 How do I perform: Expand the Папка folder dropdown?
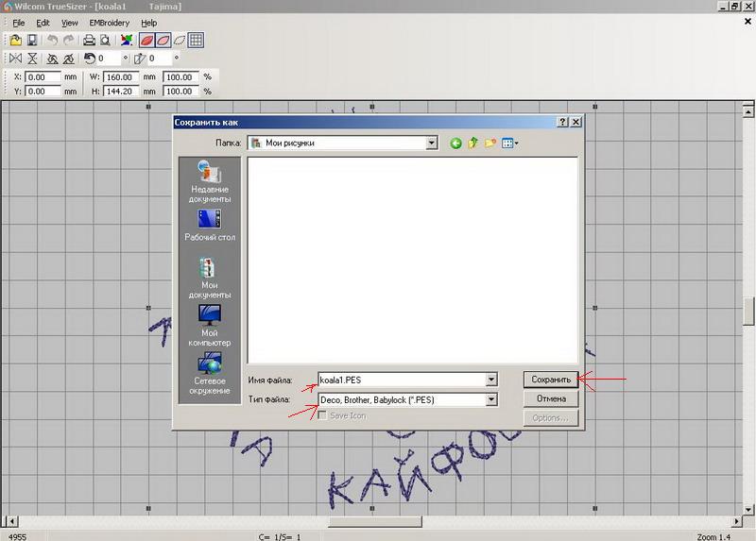coord(432,144)
